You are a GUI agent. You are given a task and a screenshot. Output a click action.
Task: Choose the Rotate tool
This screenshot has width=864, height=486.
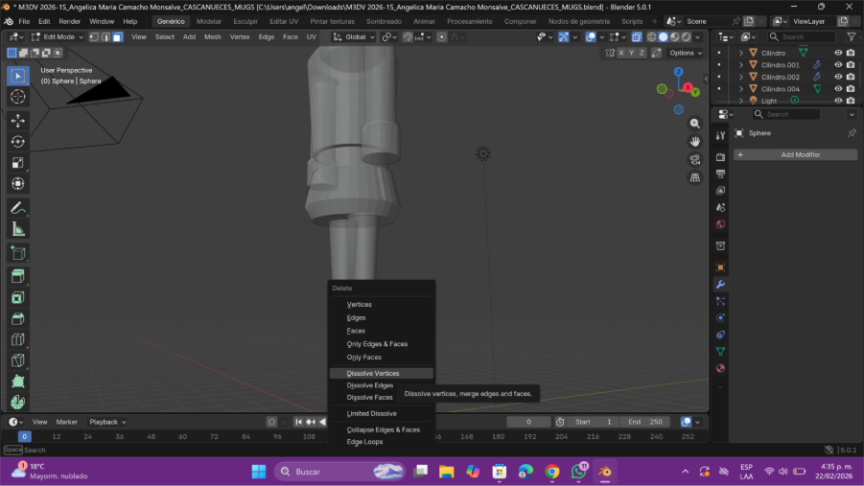tap(18, 141)
